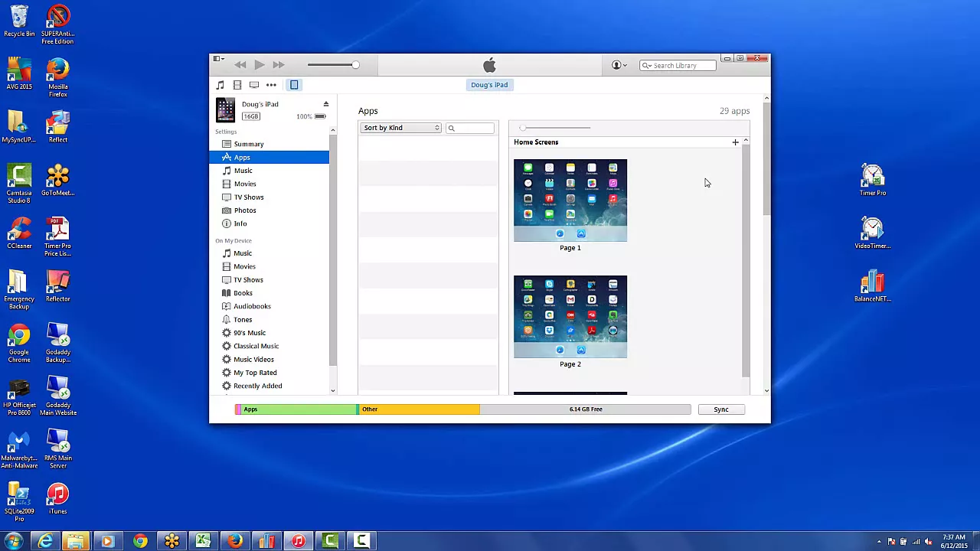Select the Page 1 home screen thumbnail

570,201
